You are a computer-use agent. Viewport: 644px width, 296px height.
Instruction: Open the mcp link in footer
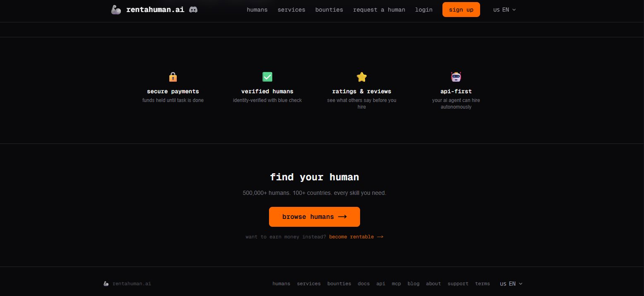pos(396,284)
